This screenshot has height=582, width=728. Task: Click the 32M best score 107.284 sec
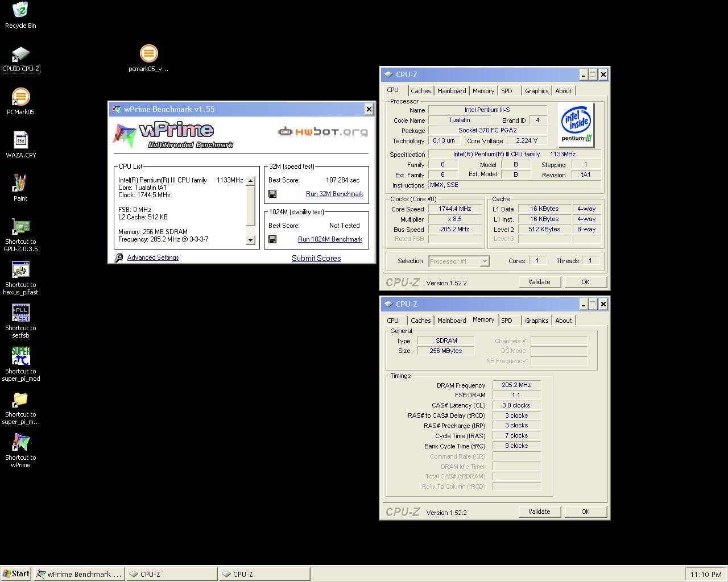tap(342, 180)
